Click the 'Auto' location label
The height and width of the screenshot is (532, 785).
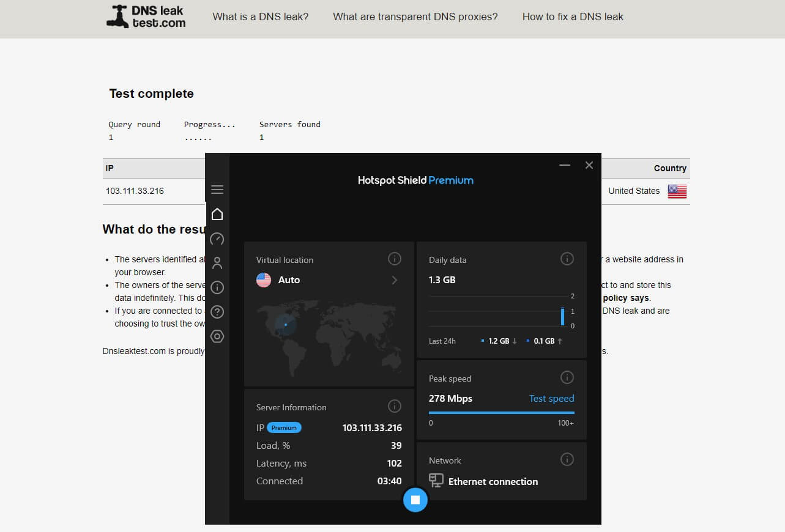coord(289,280)
